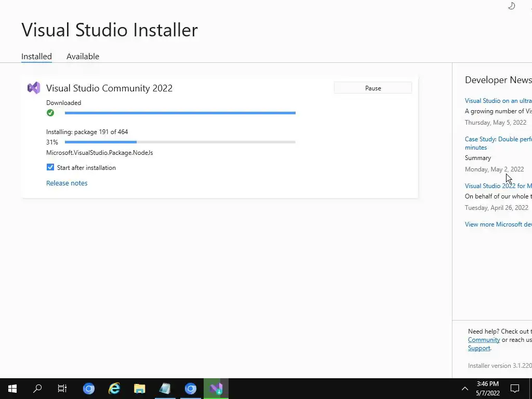
Task: Click the Installer version text
Action: [x=500, y=366]
